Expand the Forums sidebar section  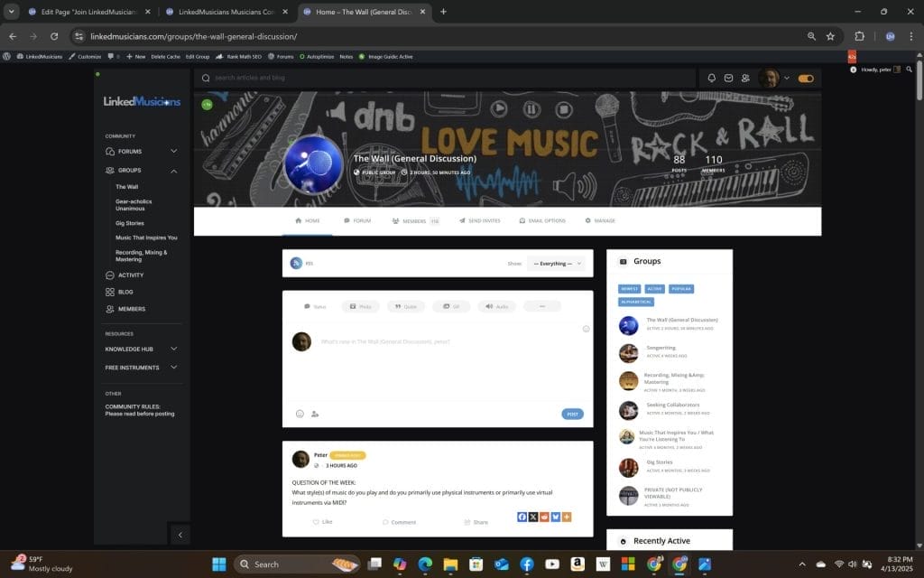[173, 152]
